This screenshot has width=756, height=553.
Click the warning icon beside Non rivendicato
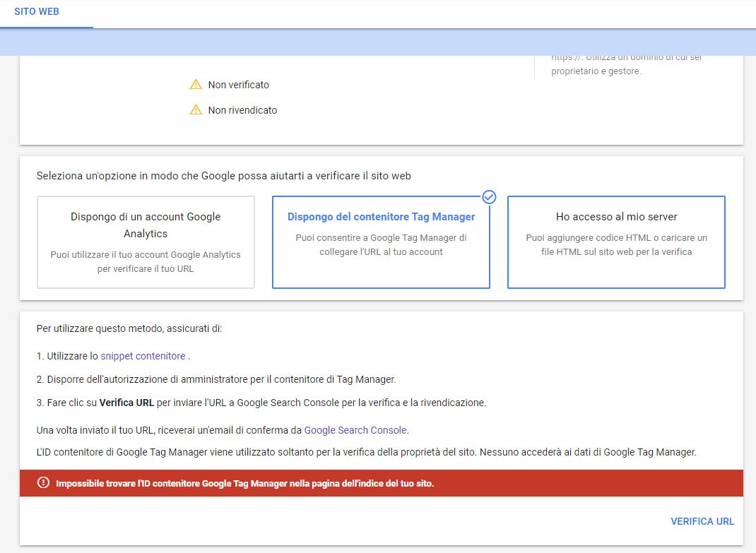196,110
